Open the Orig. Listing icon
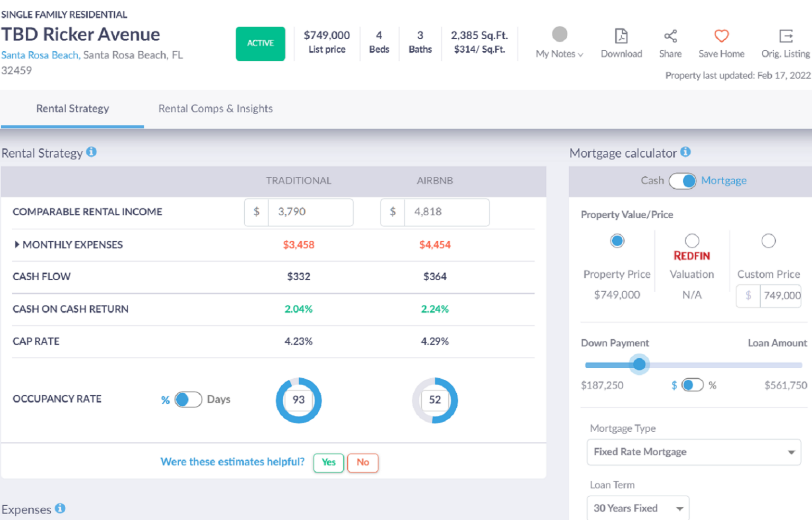This screenshot has height=520, width=812. click(x=786, y=36)
